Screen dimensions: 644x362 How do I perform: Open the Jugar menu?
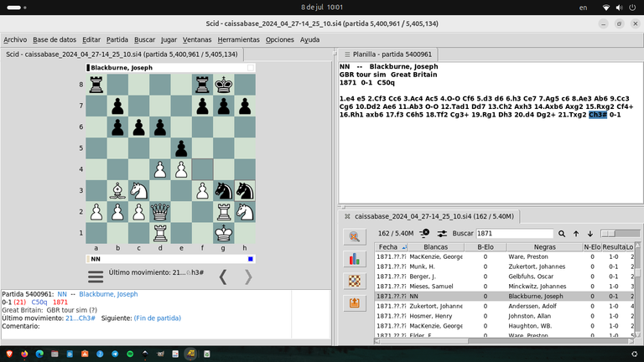pyautogui.click(x=169, y=40)
